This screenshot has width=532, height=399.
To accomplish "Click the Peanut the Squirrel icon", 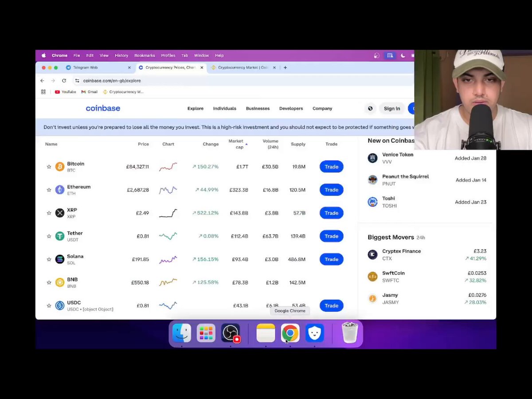I will [x=372, y=180].
